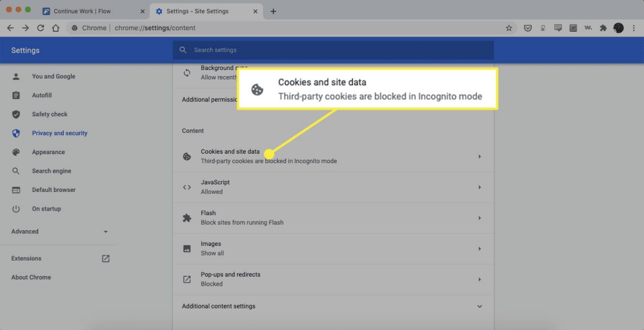644x330 pixels.
Task: Go back to the previous page
Action: (10, 28)
